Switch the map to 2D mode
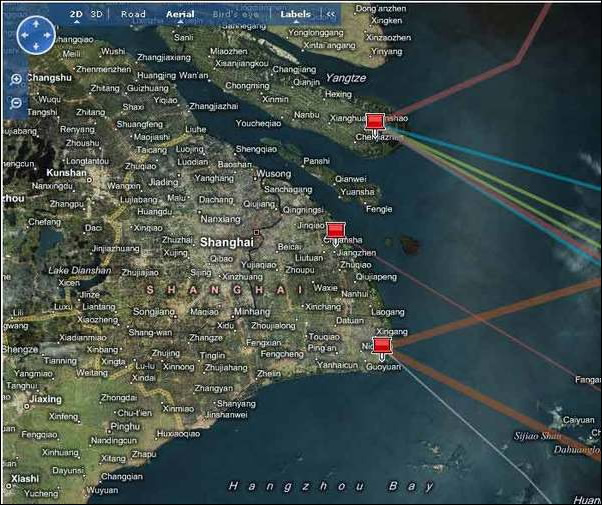 click(76, 15)
